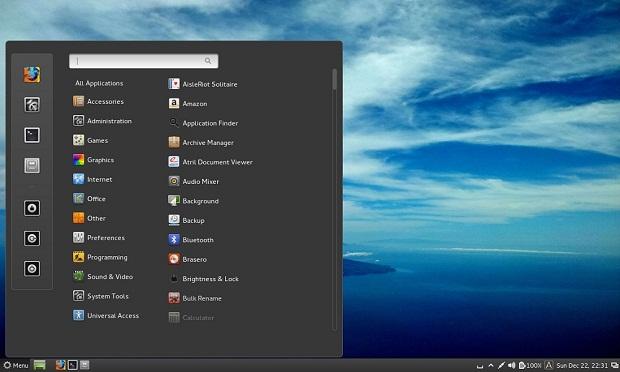Click the Logout icon in sidebar

pos(32,238)
